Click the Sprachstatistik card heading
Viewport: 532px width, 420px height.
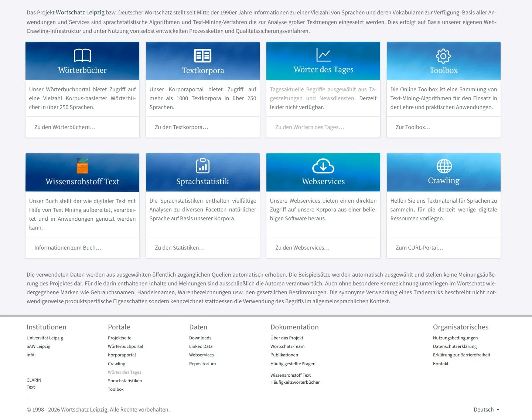click(x=202, y=182)
